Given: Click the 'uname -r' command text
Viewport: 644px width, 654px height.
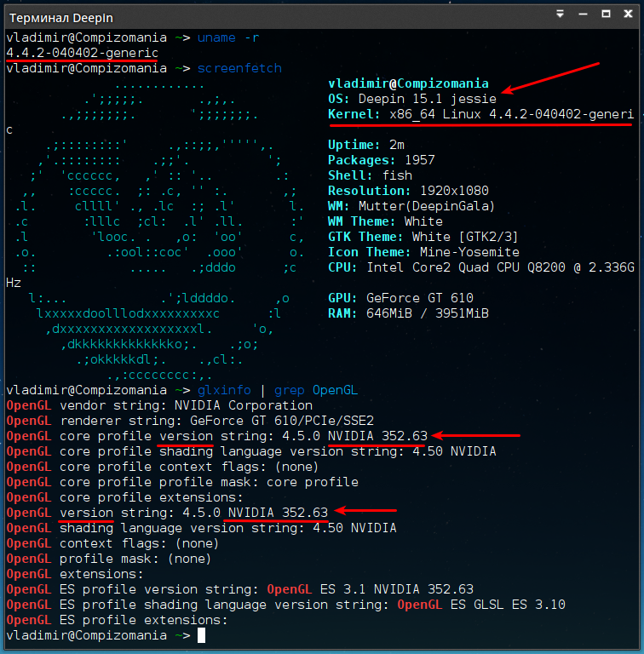Looking at the screenshot, I should (228, 38).
